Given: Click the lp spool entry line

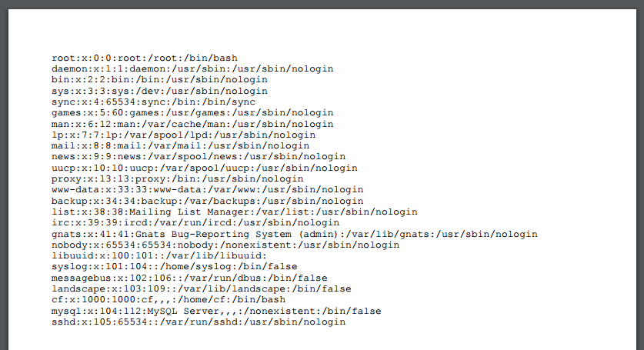Looking at the screenshot, I should (x=184, y=135).
